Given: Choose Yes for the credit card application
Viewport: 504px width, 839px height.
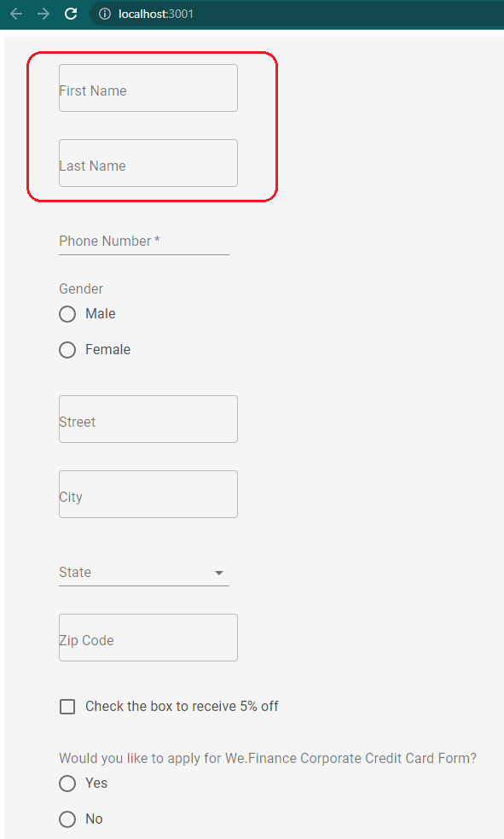Looking at the screenshot, I should click(x=67, y=784).
